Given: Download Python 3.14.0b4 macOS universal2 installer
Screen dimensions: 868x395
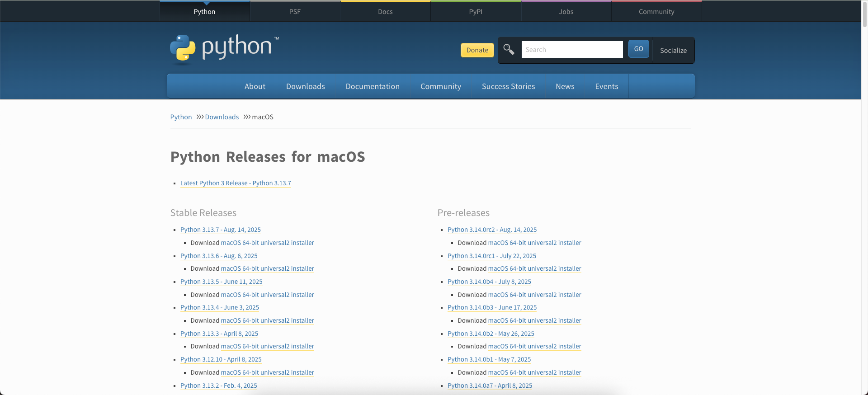Looking at the screenshot, I should pos(535,295).
